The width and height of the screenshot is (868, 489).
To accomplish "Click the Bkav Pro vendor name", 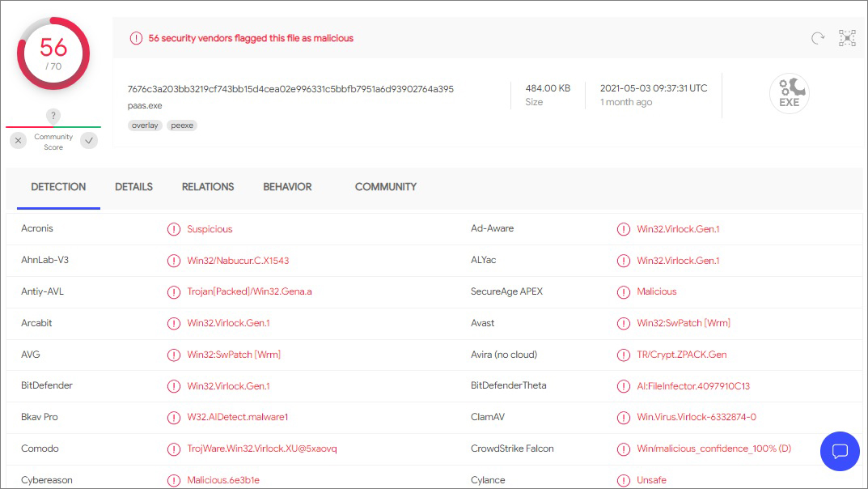I will point(40,417).
